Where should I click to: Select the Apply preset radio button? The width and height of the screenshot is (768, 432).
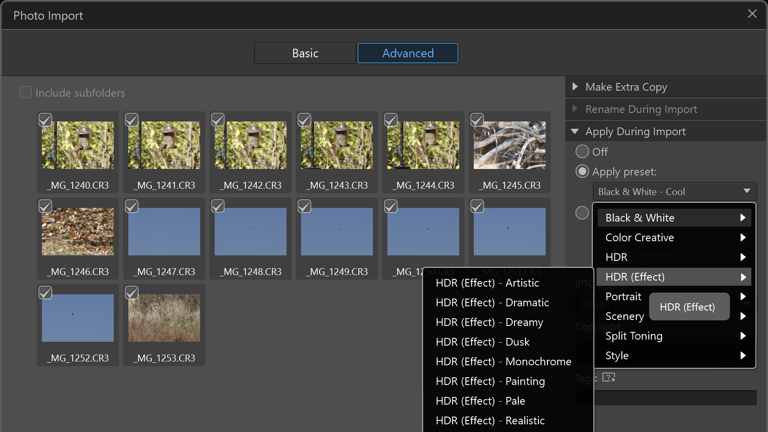point(582,171)
